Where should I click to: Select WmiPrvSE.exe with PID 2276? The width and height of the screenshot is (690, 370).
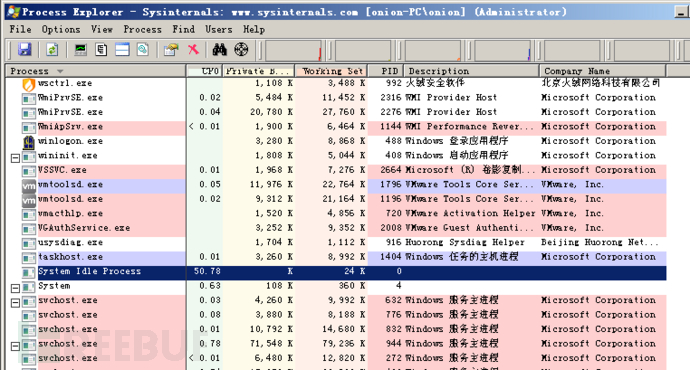pyautogui.click(x=70, y=112)
